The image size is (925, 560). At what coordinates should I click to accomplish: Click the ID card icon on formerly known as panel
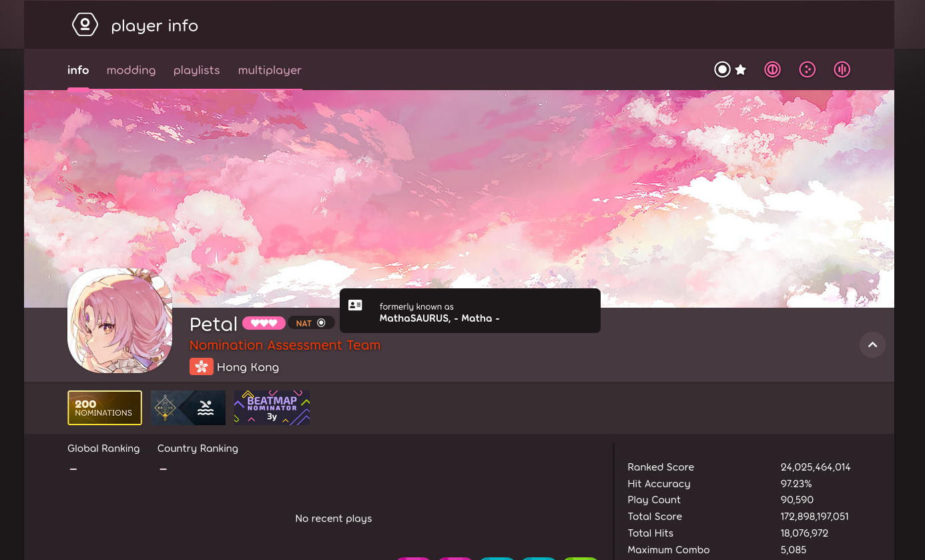pyautogui.click(x=355, y=305)
